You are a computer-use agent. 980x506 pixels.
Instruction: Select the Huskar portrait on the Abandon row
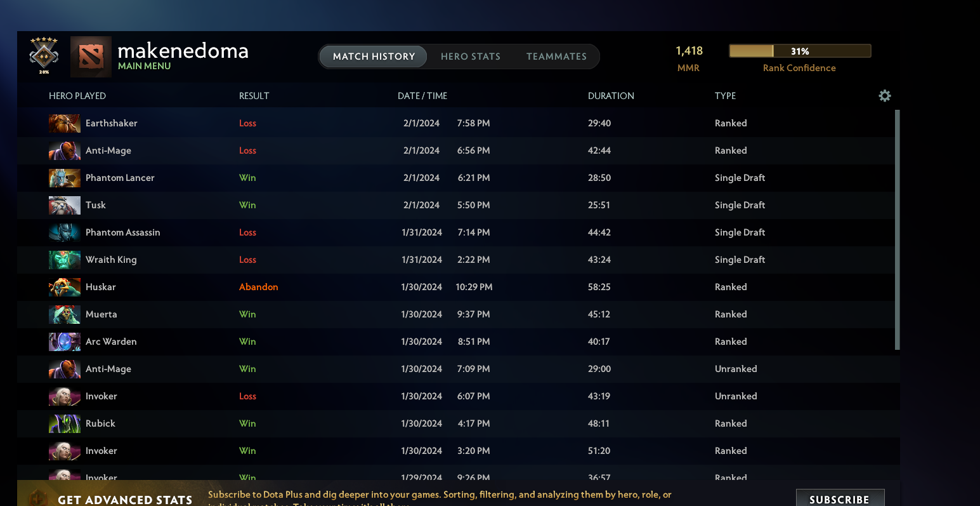[x=64, y=287]
